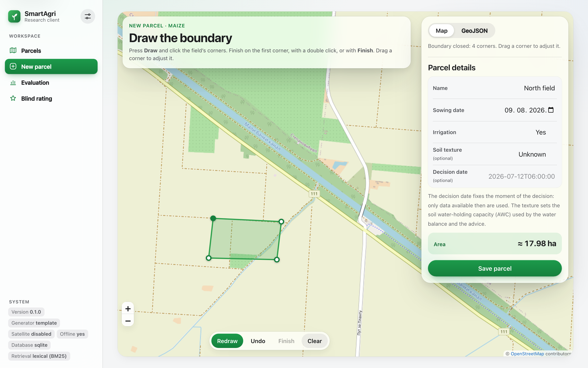Click the Boundary closed: 4 corners status text

(x=494, y=46)
